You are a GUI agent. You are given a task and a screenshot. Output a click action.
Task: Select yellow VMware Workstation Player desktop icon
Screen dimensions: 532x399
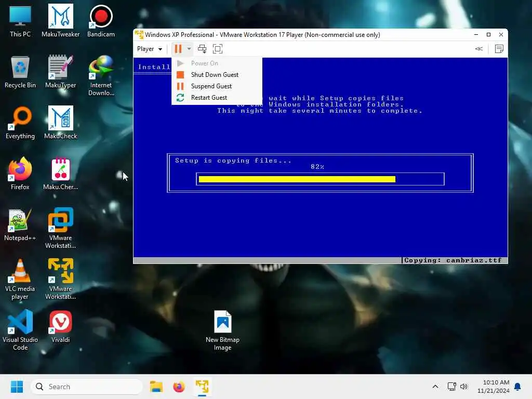click(60, 279)
